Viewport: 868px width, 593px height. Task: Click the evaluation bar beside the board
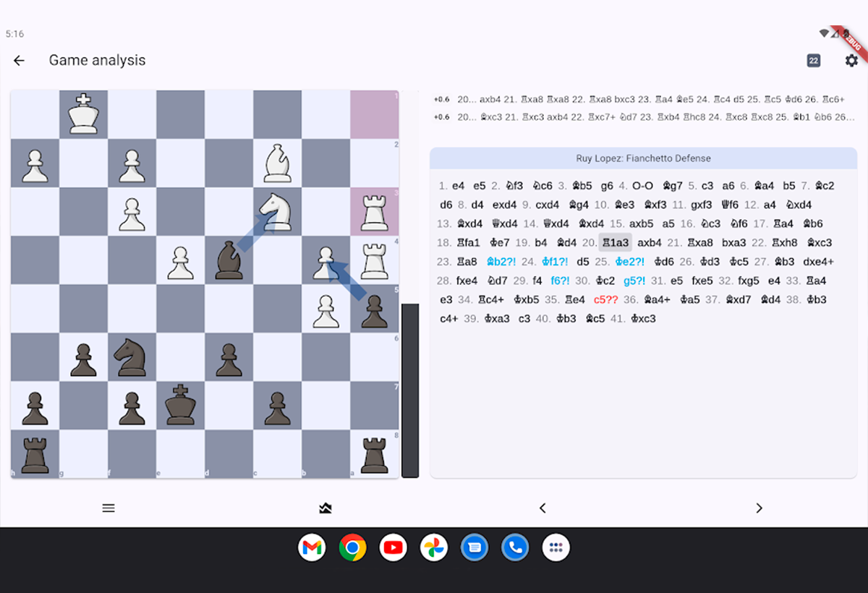[x=410, y=284]
